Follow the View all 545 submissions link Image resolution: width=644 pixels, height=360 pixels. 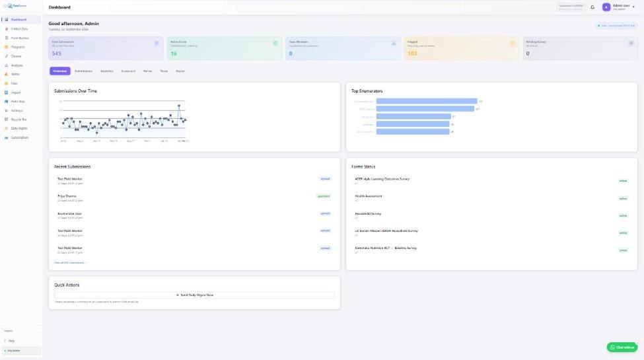coord(70,263)
